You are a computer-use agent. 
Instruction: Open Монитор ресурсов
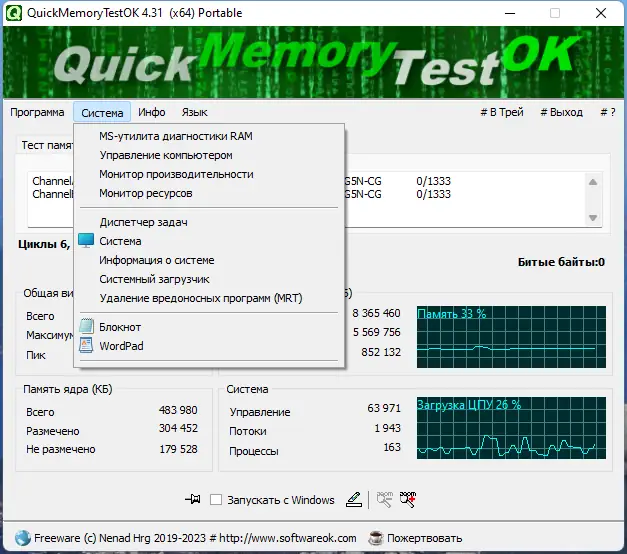[209, 193]
